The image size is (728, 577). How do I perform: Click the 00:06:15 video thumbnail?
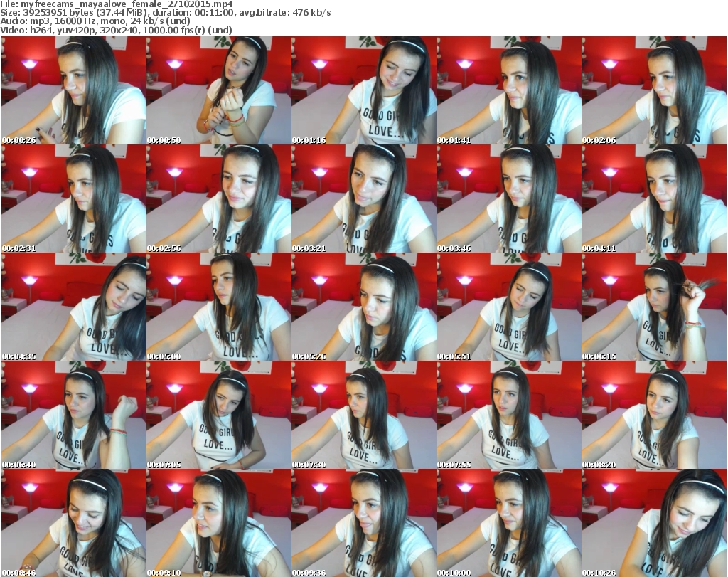[x=654, y=307]
